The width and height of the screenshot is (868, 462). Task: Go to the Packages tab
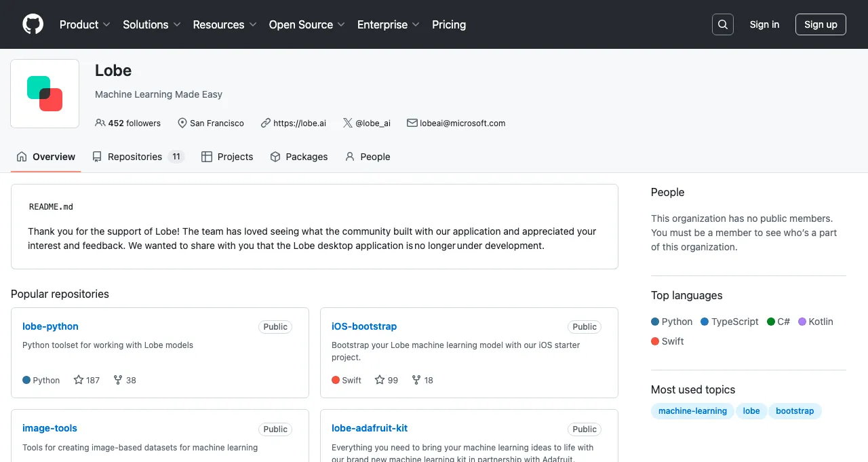click(299, 157)
